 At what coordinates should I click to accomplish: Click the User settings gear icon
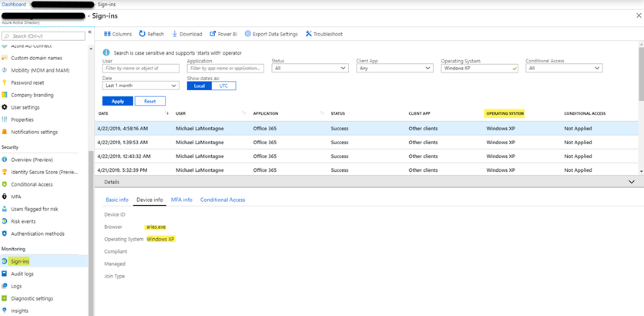5,107
